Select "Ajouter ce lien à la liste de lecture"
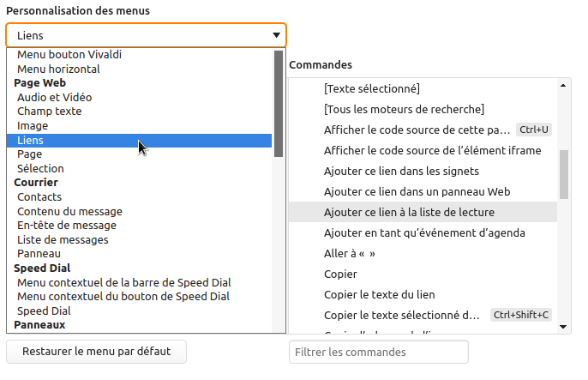Image resolution: width=588 pixels, height=380 pixels. click(409, 212)
